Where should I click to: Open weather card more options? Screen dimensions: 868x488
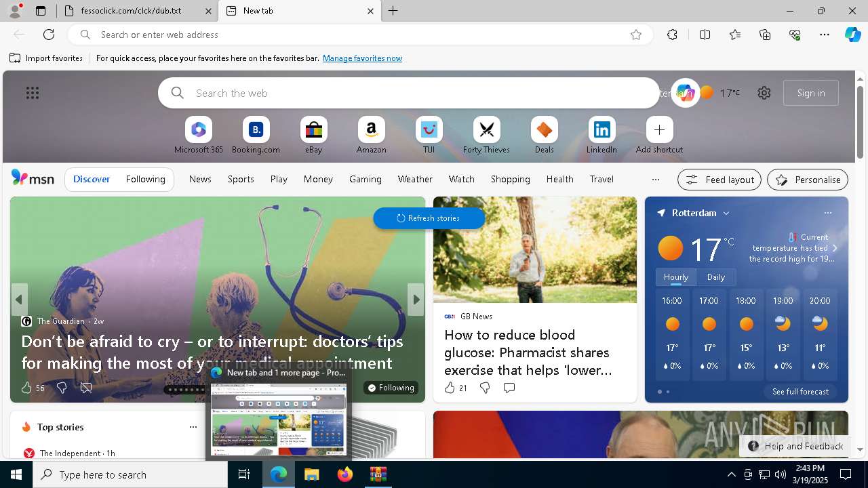[828, 213]
